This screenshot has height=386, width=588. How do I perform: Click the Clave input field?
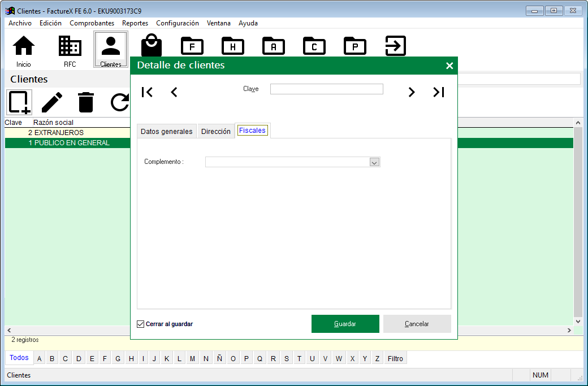tap(327, 89)
